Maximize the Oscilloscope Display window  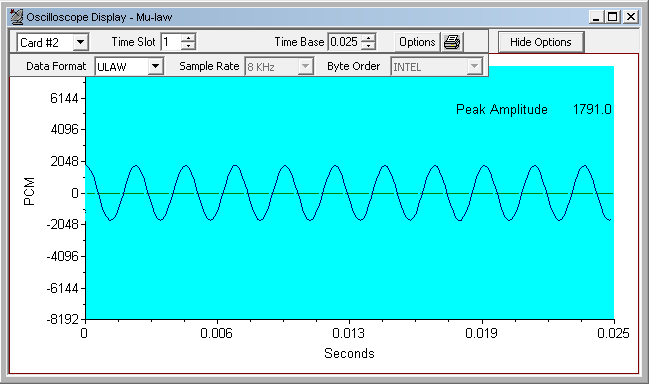tap(613, 17)
